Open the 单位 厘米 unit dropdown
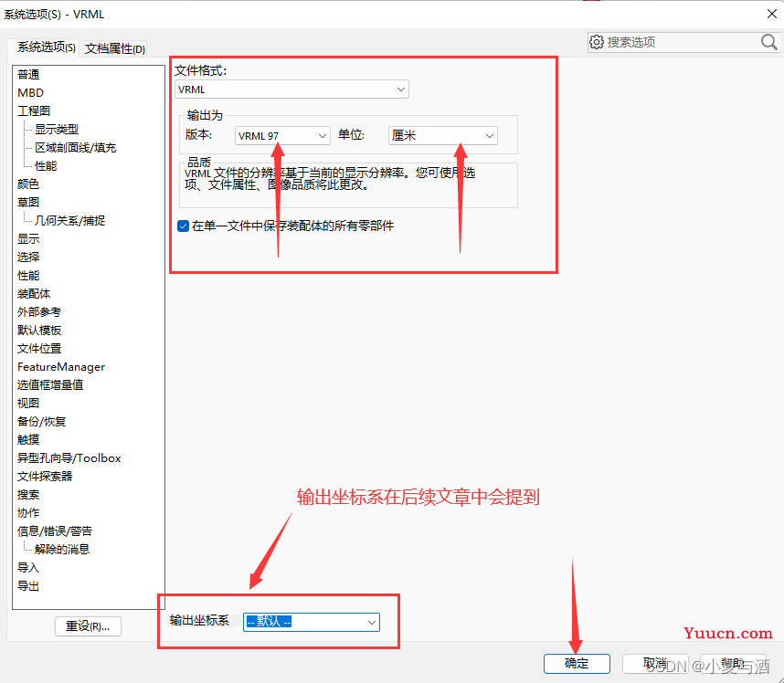Viewport: 784px width, 683px height. pos(443,135)
